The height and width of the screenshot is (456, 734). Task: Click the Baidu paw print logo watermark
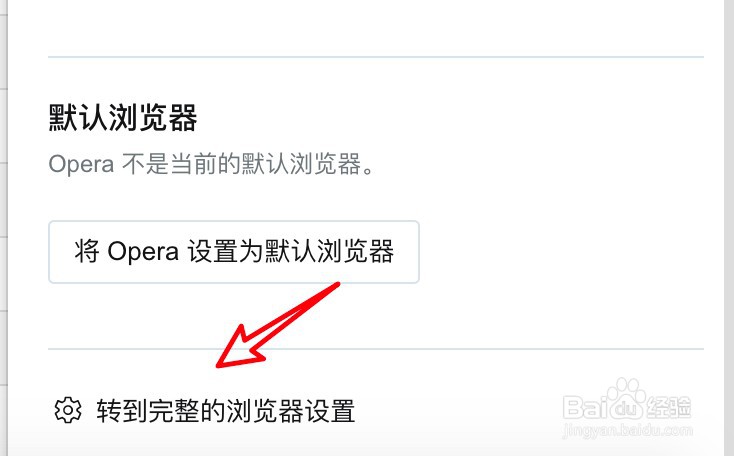coord(624,399)
